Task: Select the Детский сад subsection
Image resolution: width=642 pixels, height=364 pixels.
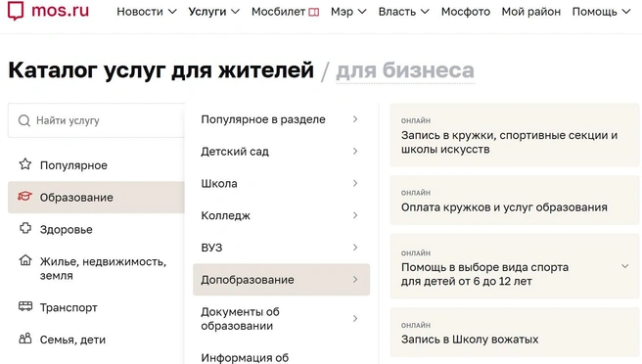Action: tap(281, 151)
